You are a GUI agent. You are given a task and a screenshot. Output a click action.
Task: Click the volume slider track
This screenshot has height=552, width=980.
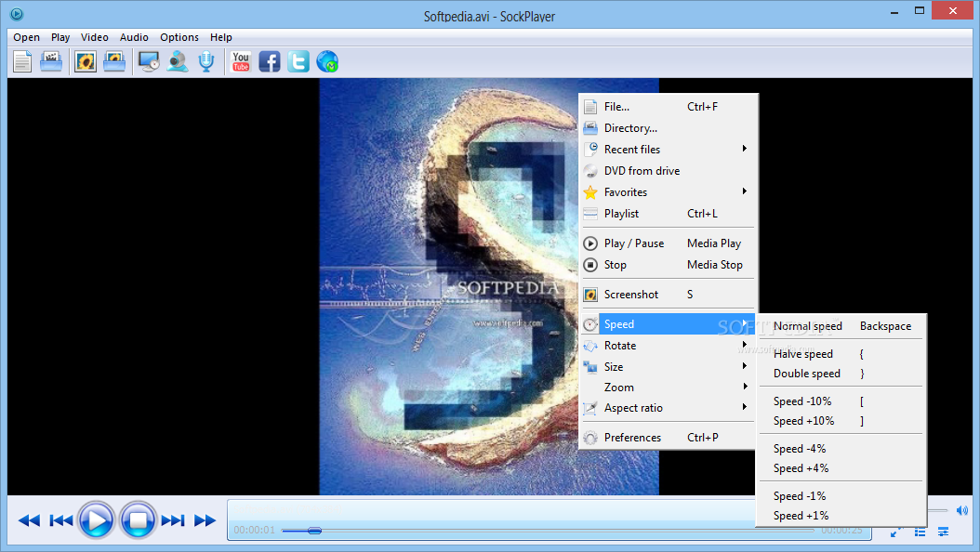(937, 510)
